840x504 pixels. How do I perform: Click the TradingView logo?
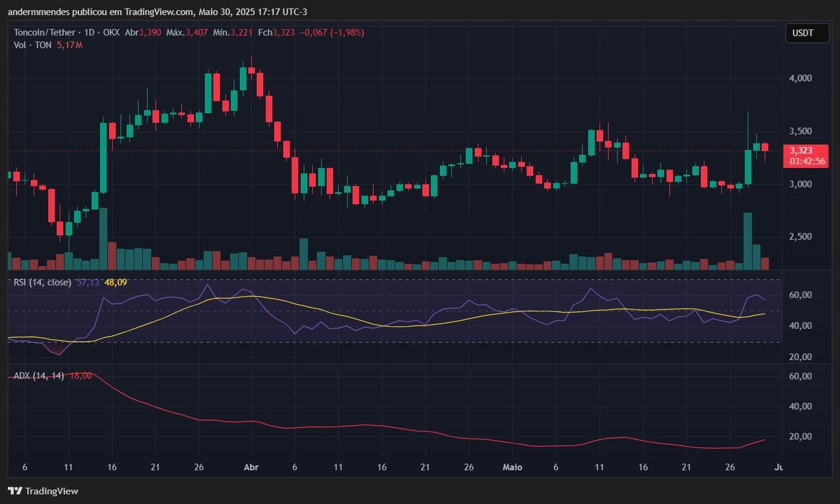[x=42, y=491]
